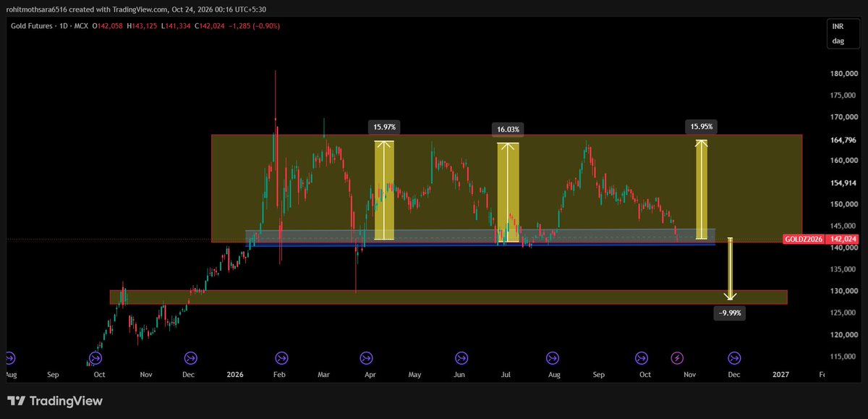The height and width of the screenshot is (419, 868).
Task: Click the Apr label on time axis
Action: (x=370, y=375)
